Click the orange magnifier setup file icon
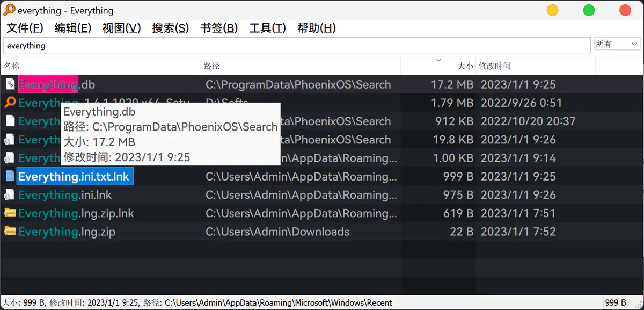The image size is (644, 310). click(10, 103)
